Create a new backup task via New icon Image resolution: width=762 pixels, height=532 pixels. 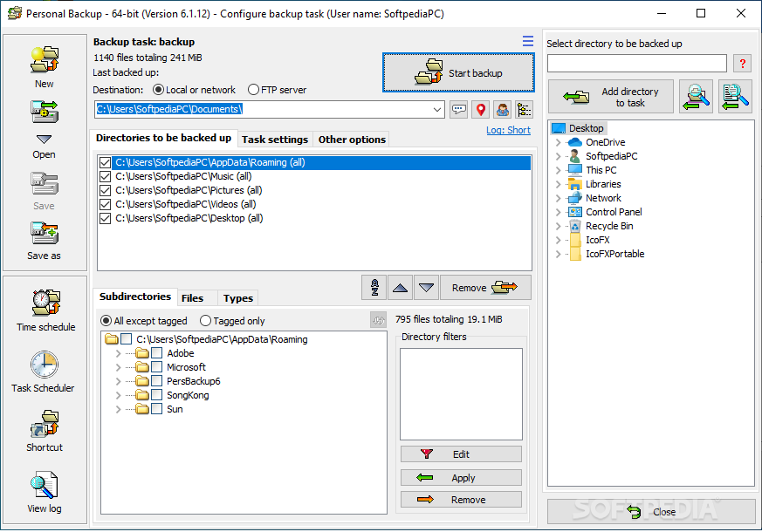tap(45, 60)
